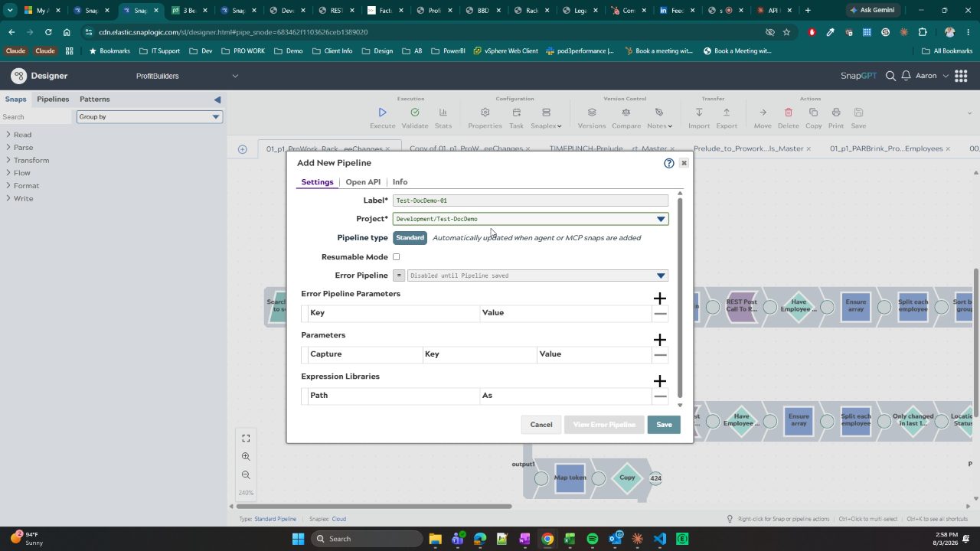The width and height of the screenshot is (980, 551).
Task: Open pipeline Properties gear icon
Action: pos(485,112)
